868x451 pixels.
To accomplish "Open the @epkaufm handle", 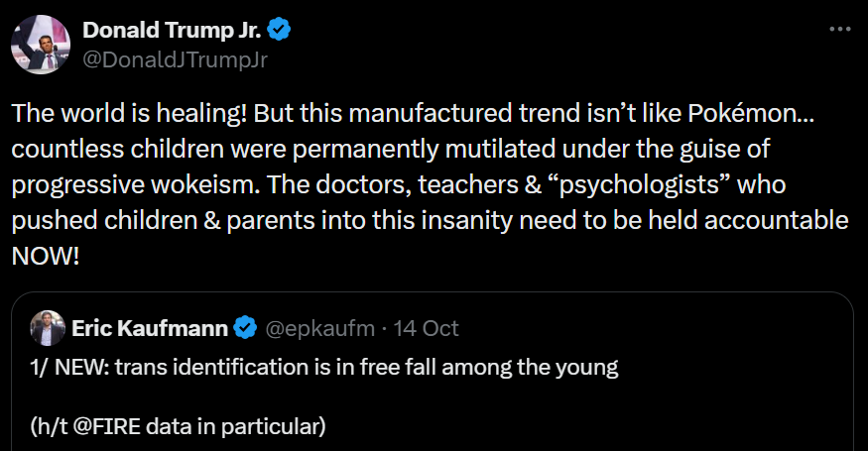I will click(x=320, y=327).
